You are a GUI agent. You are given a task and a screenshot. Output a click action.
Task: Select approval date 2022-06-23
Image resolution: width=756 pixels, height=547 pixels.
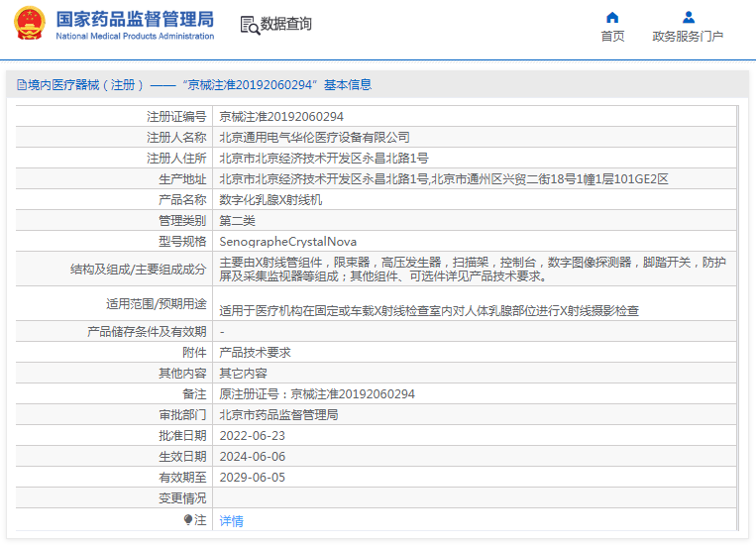point(252,436)
